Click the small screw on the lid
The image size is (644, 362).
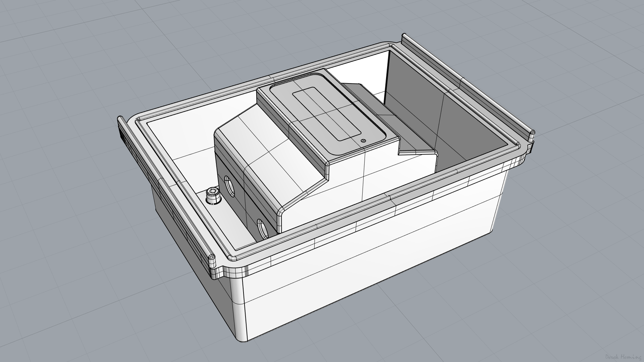pyautogui.click(x=363, y=141)
